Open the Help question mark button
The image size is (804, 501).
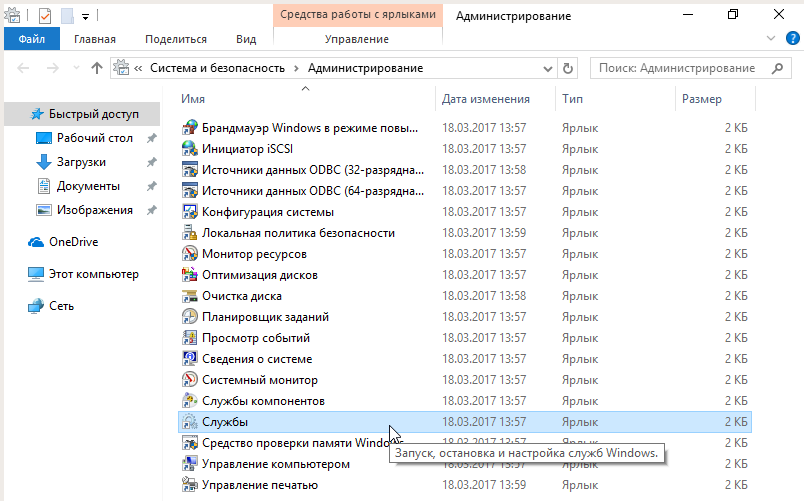(x=793, y=38)
